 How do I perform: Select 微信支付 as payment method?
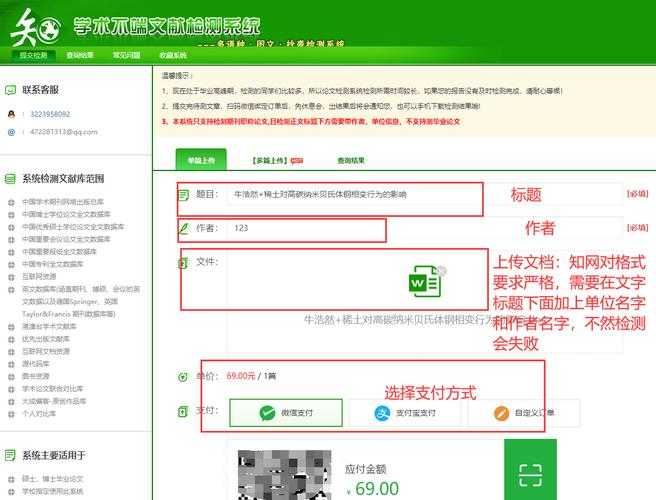coord(286,413)
